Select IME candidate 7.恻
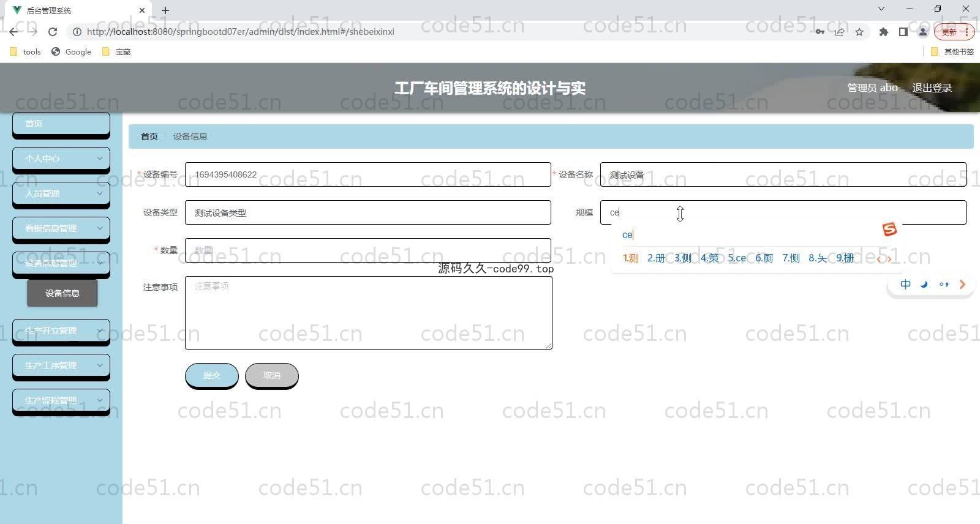The image size is (980, 524). 791,258
